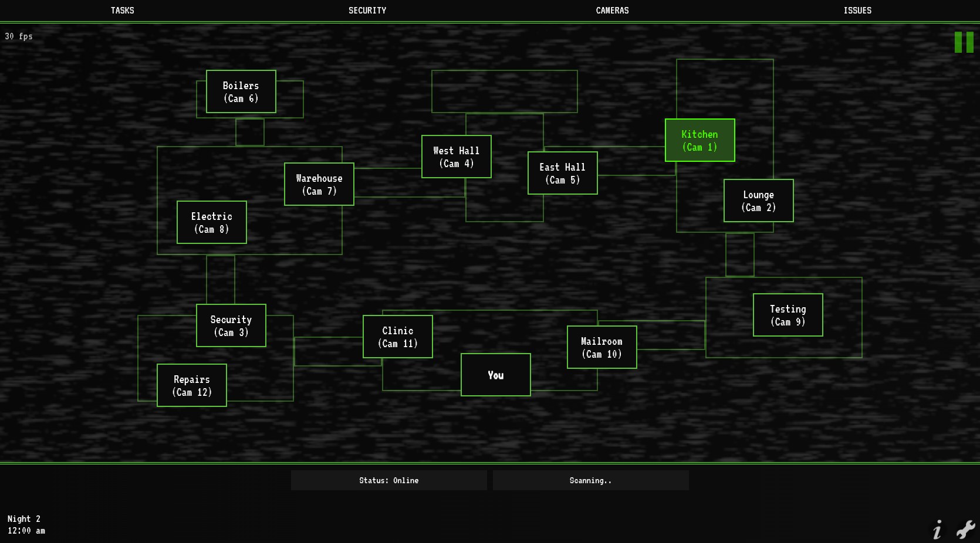View the Lounge Cam 2 feed

click(x=758, y=201)
